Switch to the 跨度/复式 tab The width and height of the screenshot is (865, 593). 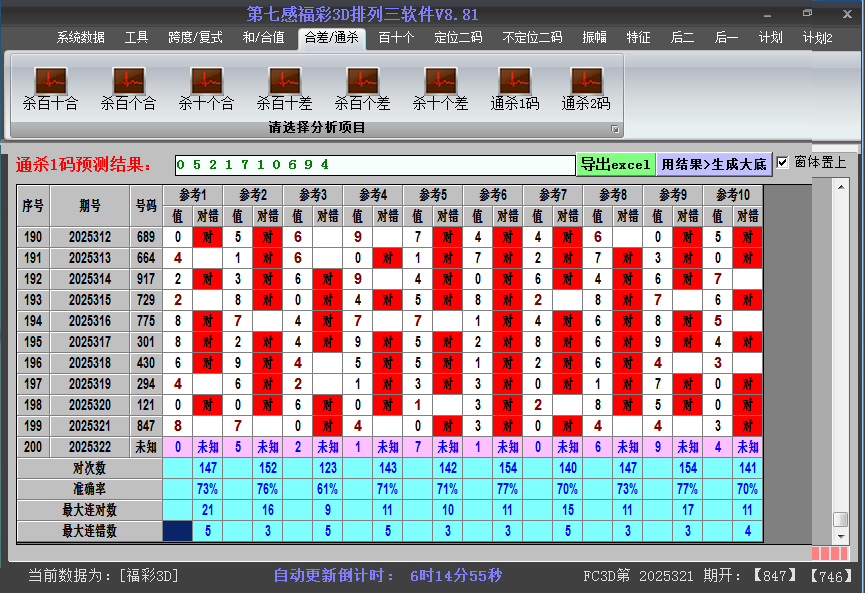195,38
